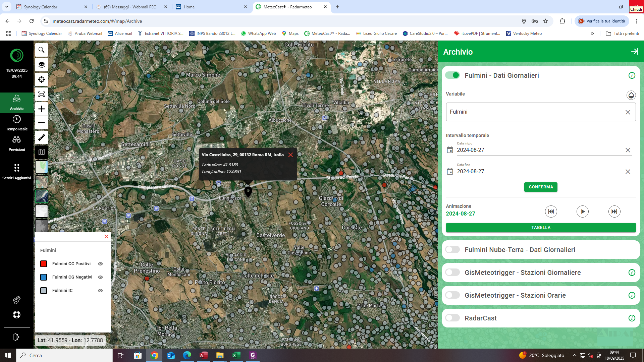644x362 pixels.
Task: Click the TABELLA button
Action: point(540,228)
